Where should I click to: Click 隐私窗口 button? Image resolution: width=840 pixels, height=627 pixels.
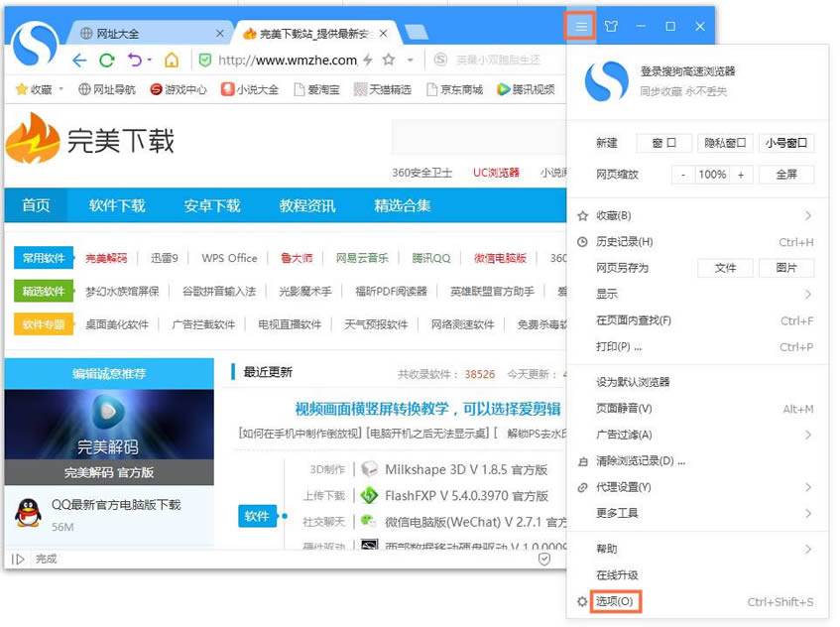pyautogui.click(x=725, y=143)
